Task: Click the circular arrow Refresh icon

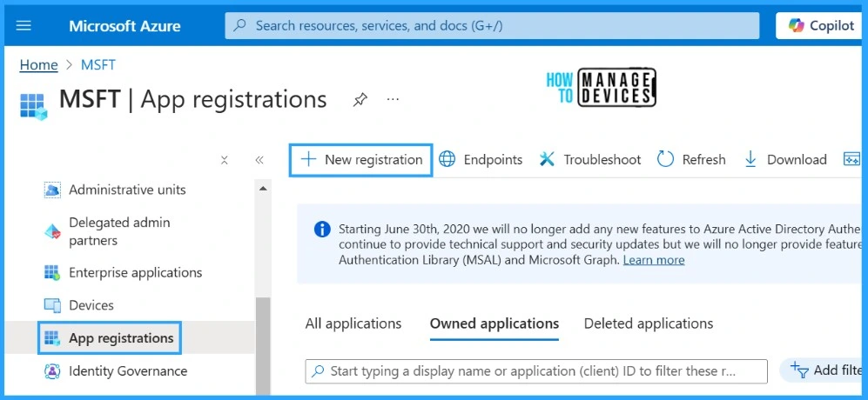Action: click(x=665, y=159)
